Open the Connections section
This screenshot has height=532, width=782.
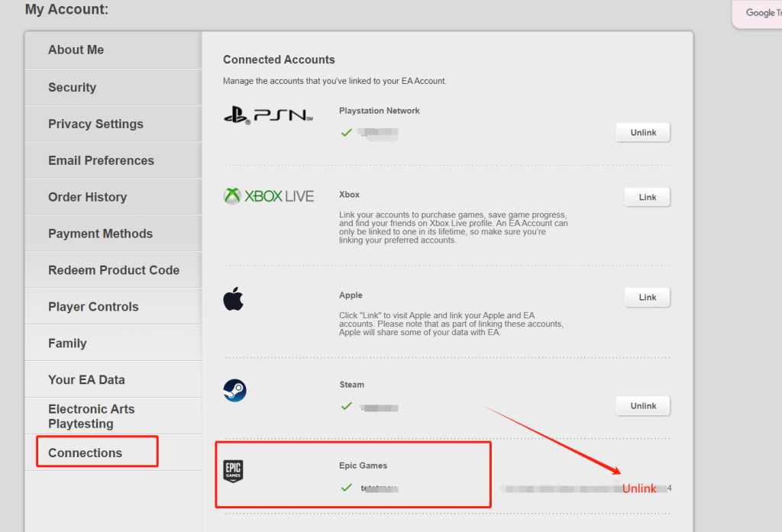point(114,453)
